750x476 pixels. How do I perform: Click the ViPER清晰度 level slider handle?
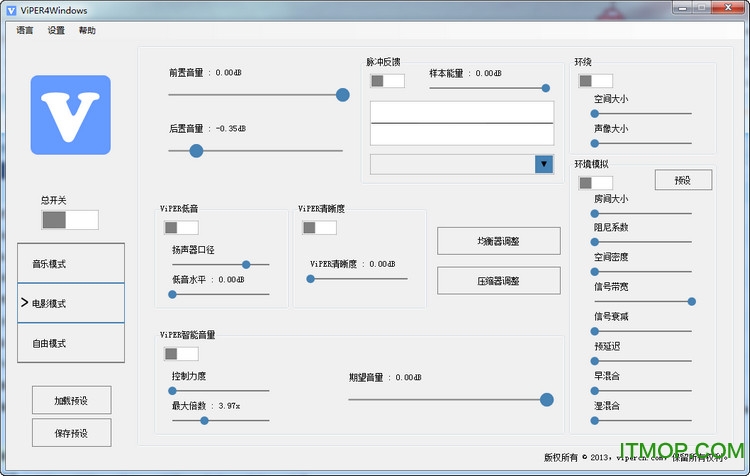coord(310,278)
